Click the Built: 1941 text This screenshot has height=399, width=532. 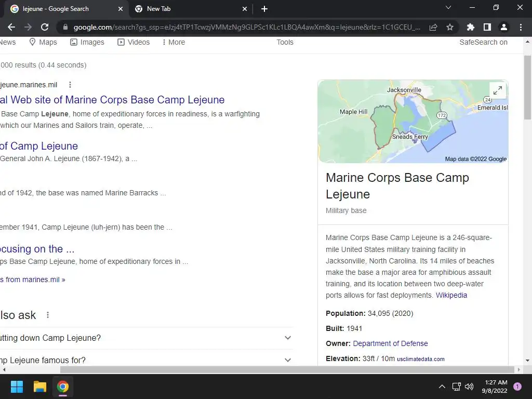pos(344,328)
